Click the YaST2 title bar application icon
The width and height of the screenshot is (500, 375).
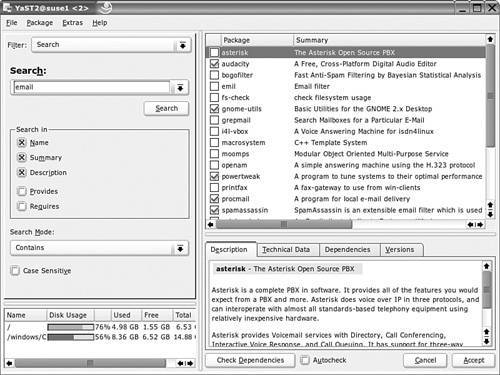pyautogui.click(x=7, y=7)
